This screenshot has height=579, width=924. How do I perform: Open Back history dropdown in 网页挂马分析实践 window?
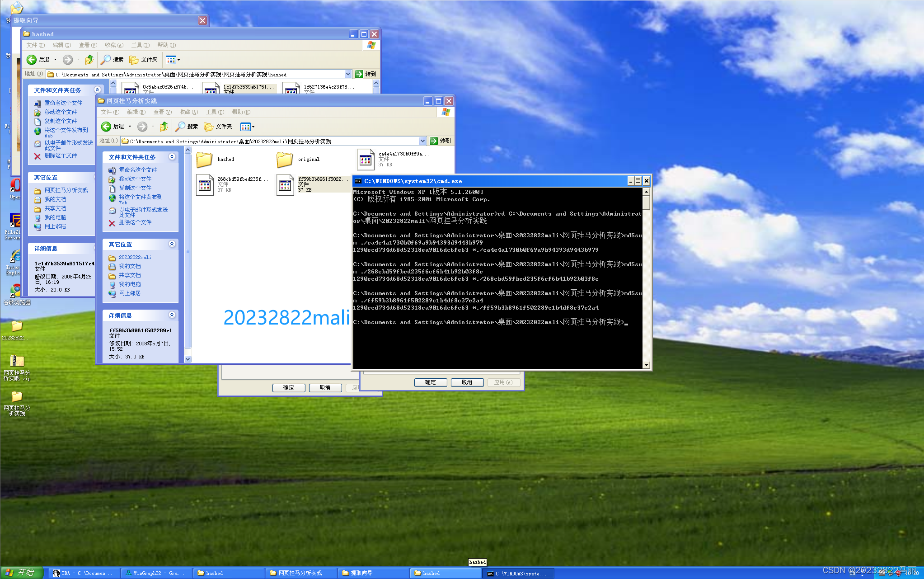(130, 127)
